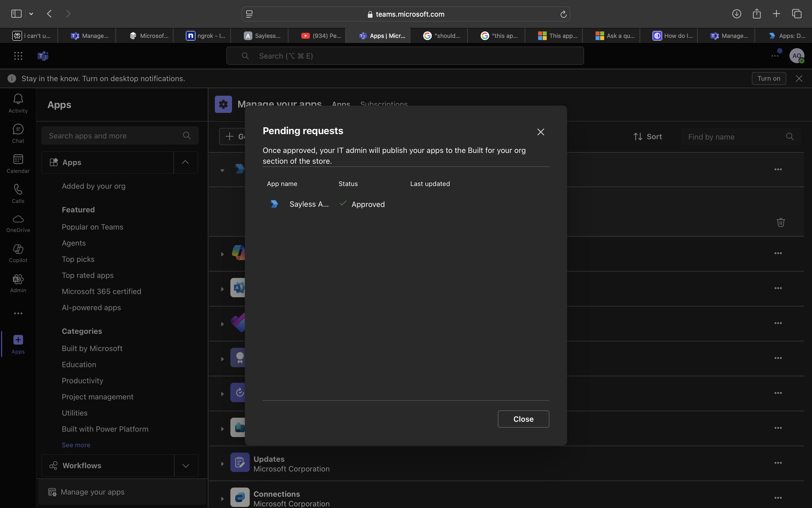Expand the Updates app row
812x508 pixels.
(x=222, y=464)
